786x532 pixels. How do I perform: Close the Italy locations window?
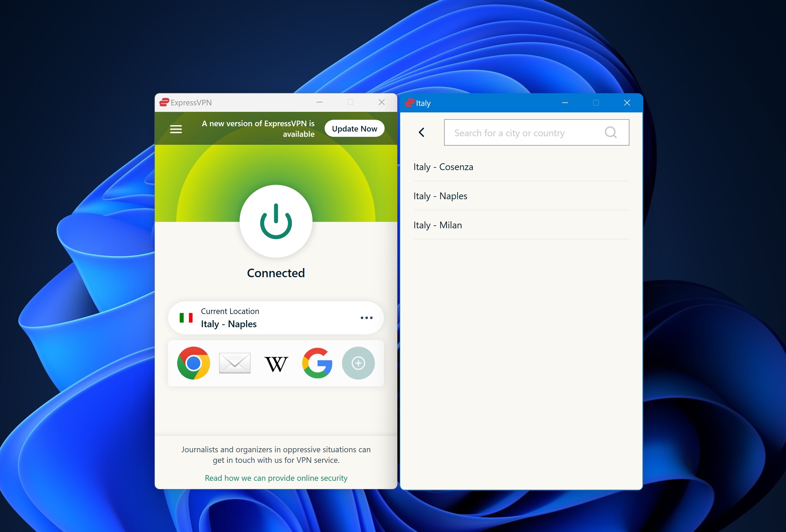(627, 102)
